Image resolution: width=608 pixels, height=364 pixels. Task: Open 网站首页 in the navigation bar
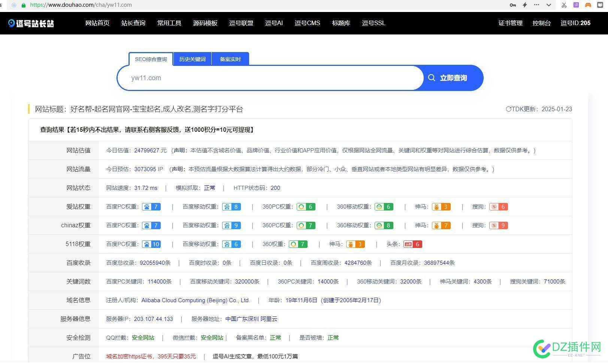pyautogui.click(x=97, y=23)
